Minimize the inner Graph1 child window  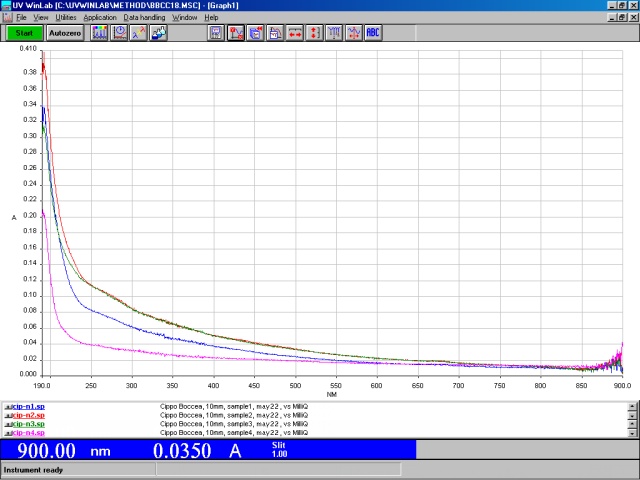pos(613,18)
